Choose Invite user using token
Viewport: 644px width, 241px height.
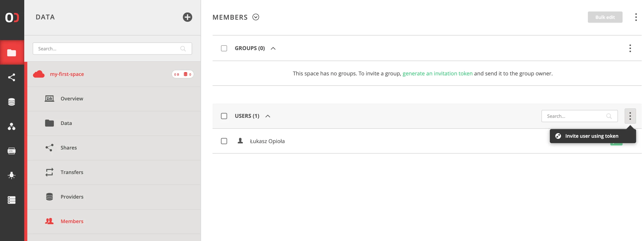click(592, 136)
